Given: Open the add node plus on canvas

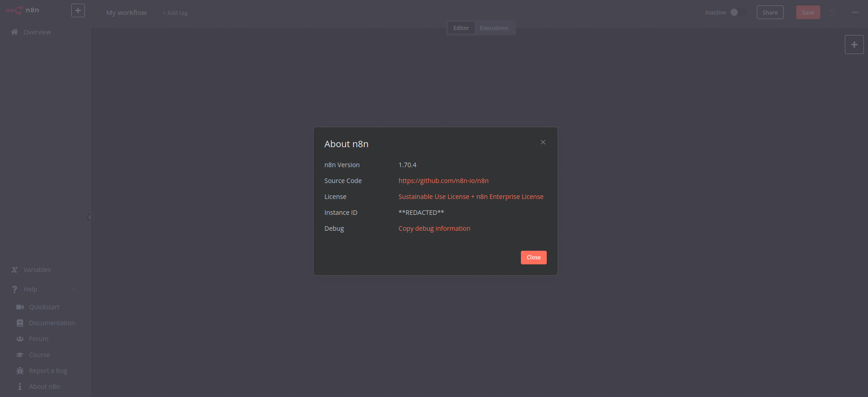Looking at the screenshot, I should click(x=854, y=45).
